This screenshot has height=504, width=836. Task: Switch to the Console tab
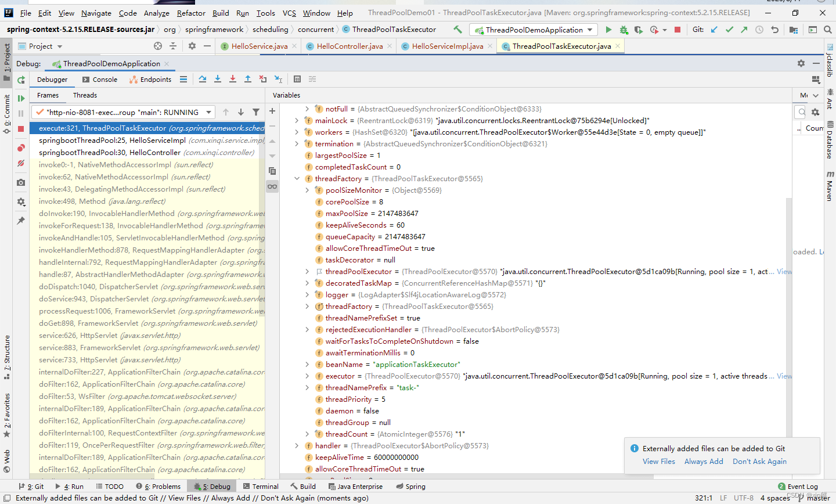(x=100, y=80)
